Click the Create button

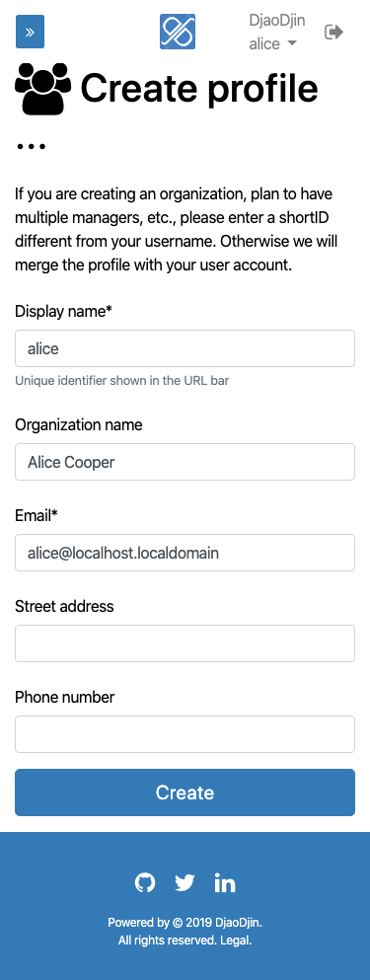[x=185, y=792]
